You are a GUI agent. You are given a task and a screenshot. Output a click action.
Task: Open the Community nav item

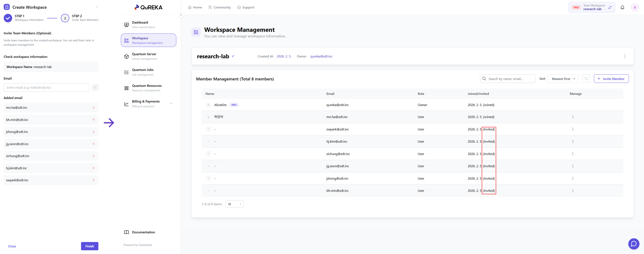[219, 7]
